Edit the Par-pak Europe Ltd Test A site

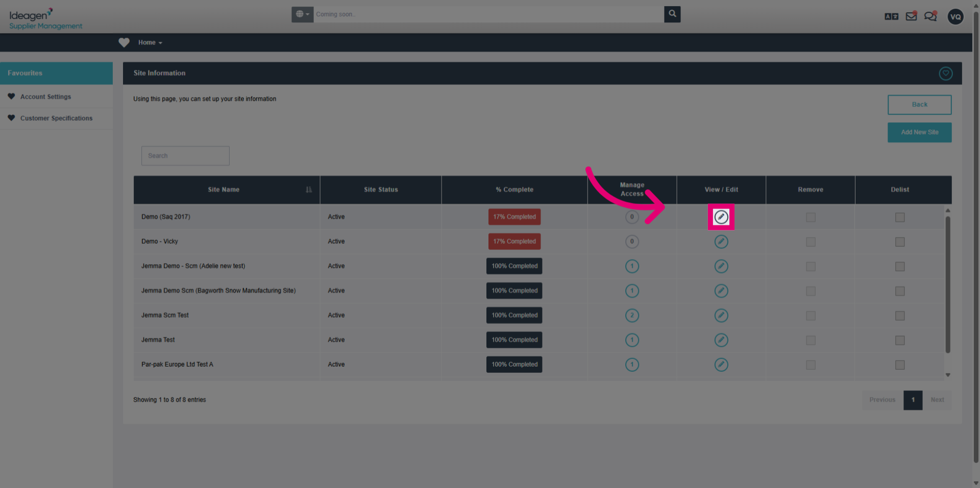721,365
